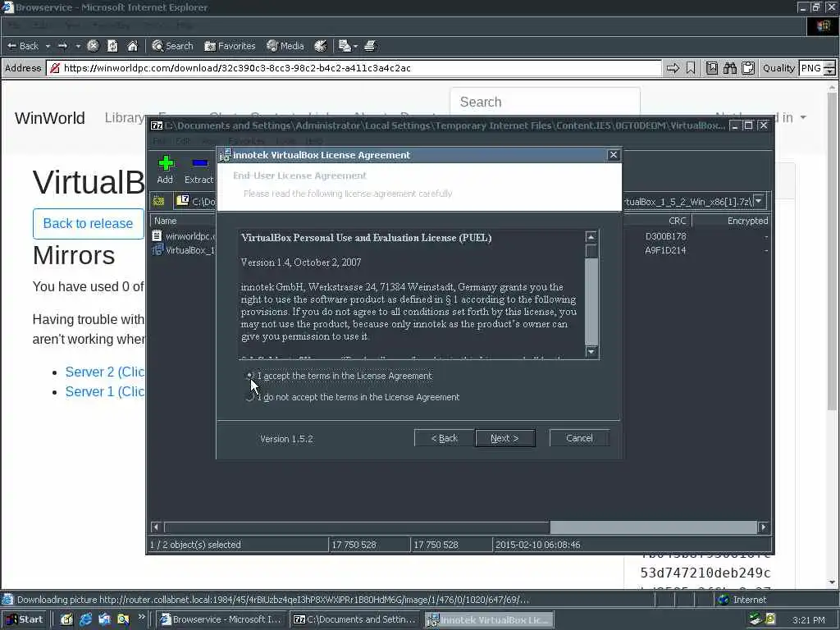
Task: Click the Back button in license dialog
Action: point(444,438)
